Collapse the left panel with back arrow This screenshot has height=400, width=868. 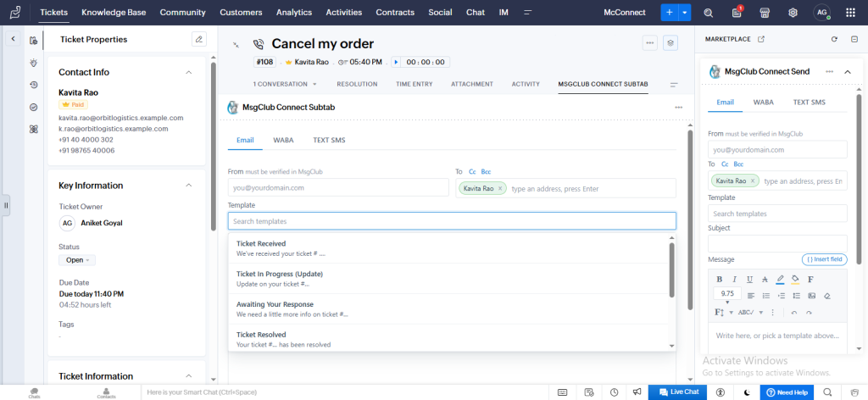click(x=13, y=39)
